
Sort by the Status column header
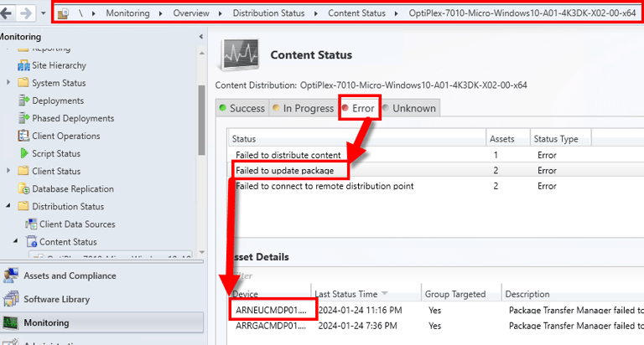pos(357,139)
